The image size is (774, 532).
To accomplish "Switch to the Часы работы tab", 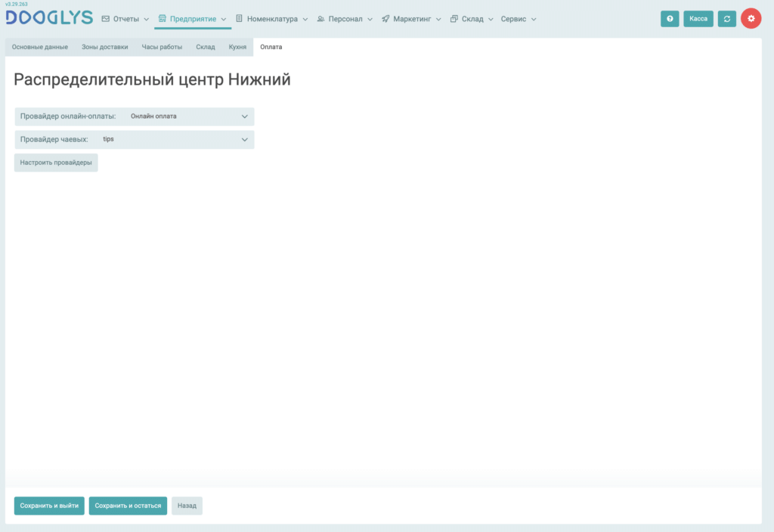I will click(x=162, y=47).
